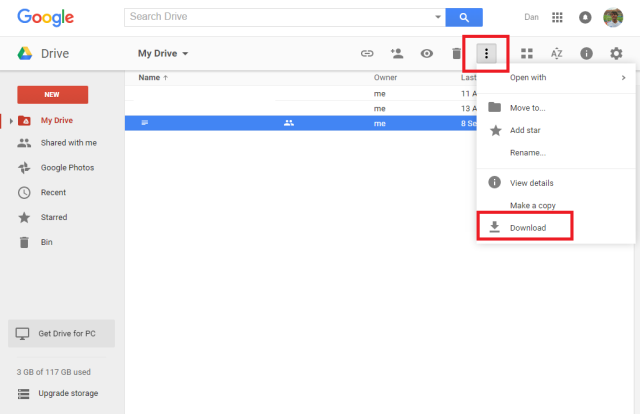The image size is (640, 414).
Task: Open Shared with me
Action: (x=69, y=143)
